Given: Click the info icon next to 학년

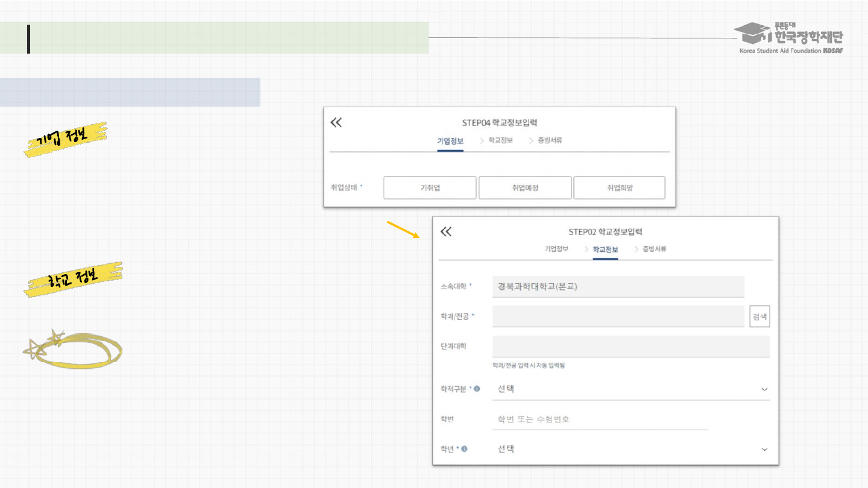Looking at the screenshot, I should (465, 449).
